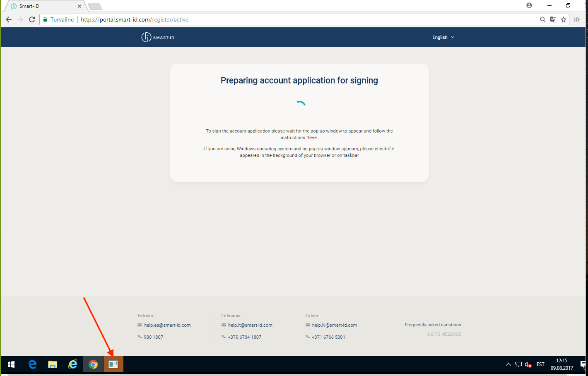The width and height of the screenshot is (588, 376).
Task: Click Lithuania phone +370 6704 1807
Action: click(245, 337)
